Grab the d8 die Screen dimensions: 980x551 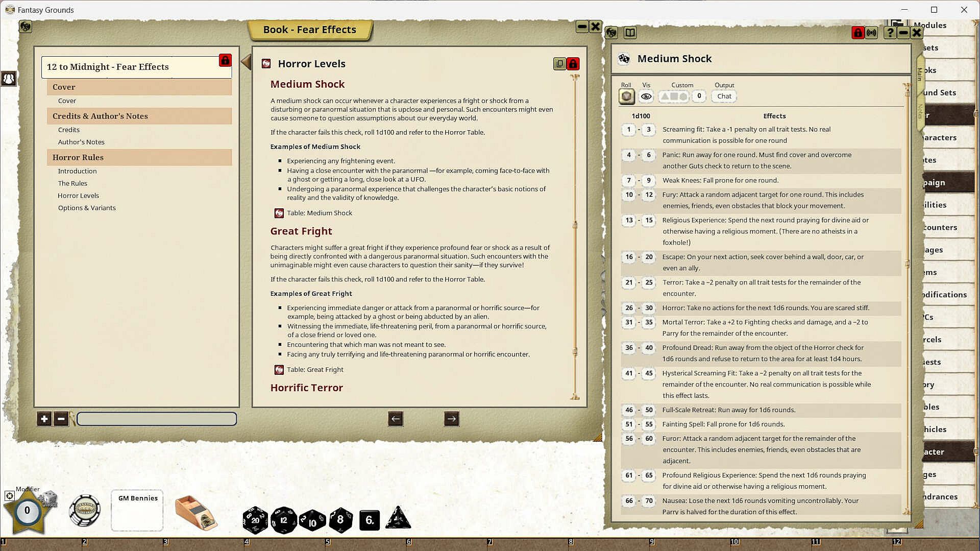(341, 520)
